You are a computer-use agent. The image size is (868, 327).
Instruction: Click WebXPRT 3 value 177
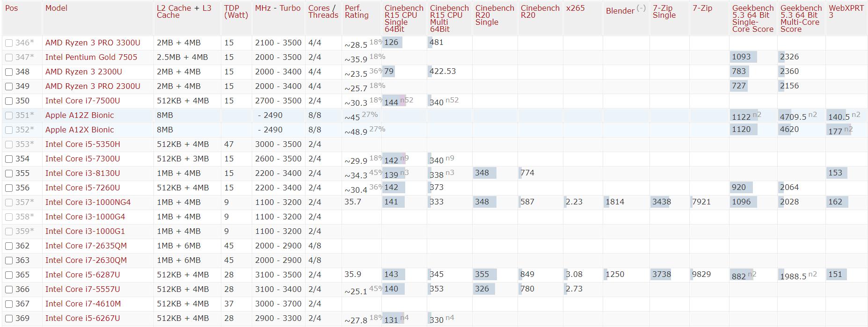click(x=835, y=131)
